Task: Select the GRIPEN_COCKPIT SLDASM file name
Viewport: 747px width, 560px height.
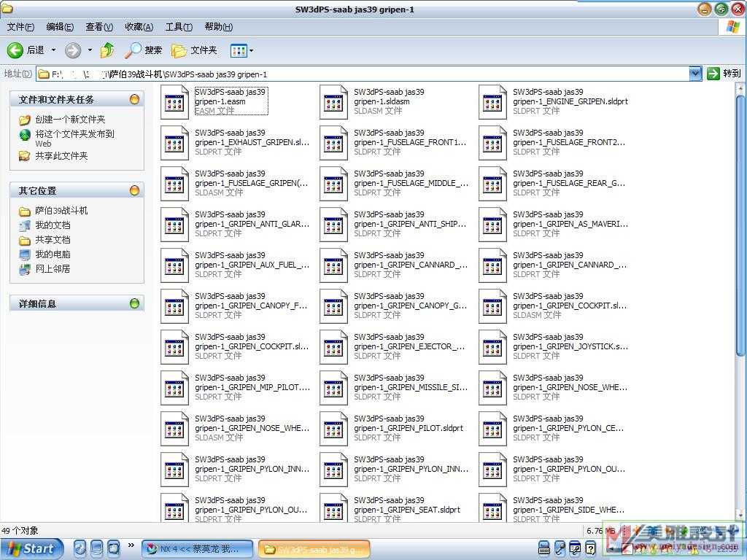Action: [x=570, y=301]
